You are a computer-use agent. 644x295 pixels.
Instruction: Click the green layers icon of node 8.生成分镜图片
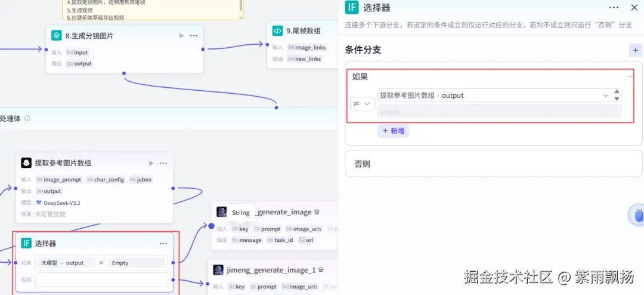click(56, 36)
